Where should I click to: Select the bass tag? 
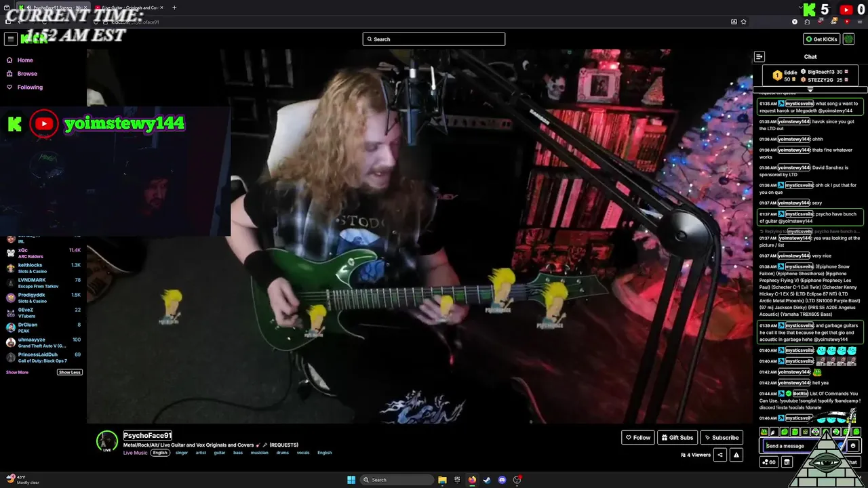pyautogui.click(x=238, y=453)
